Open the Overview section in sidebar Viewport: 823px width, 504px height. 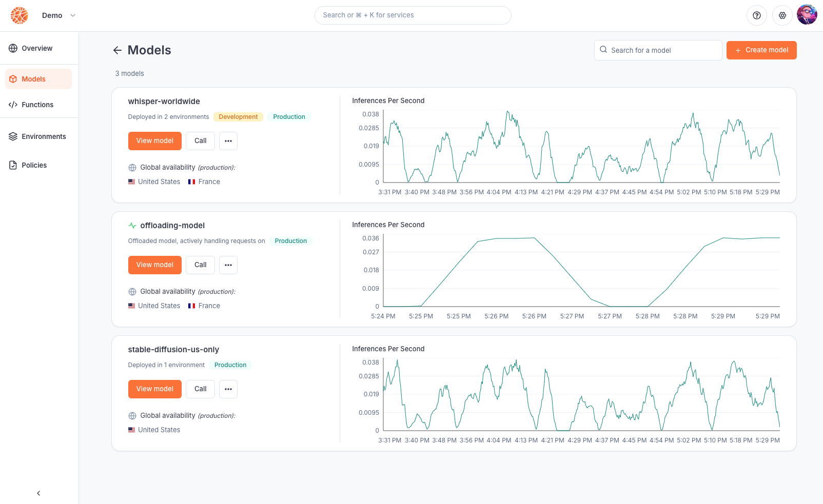37,48
